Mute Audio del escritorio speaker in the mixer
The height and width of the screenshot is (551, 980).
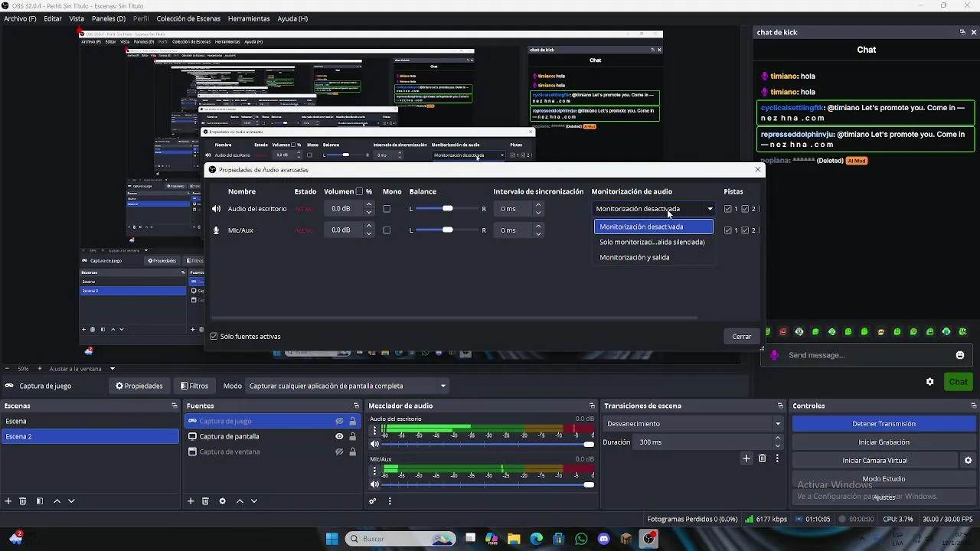click(x=374, y=444)
